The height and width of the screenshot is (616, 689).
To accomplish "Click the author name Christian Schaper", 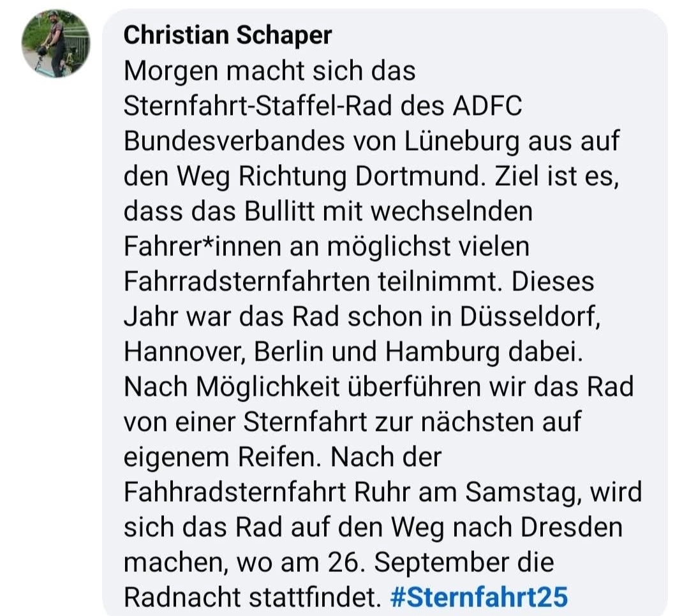I will 228,36.
